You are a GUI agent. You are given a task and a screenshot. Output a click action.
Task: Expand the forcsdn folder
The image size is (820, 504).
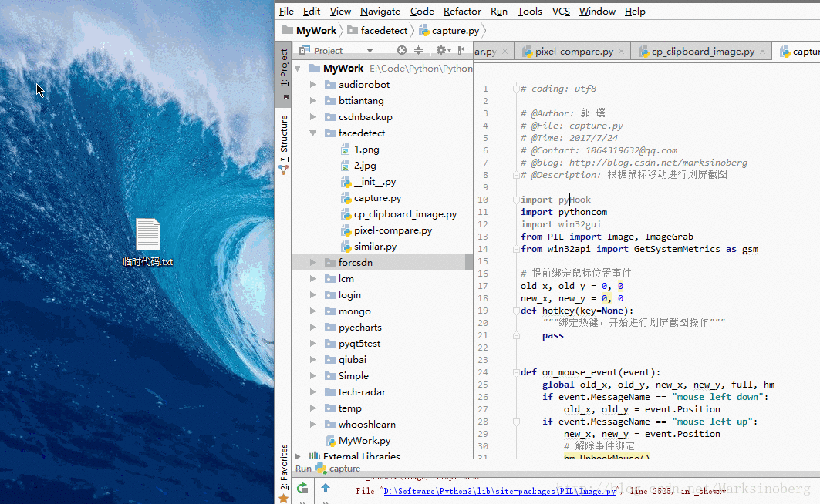pyautogui.click(x=312, y=263)
